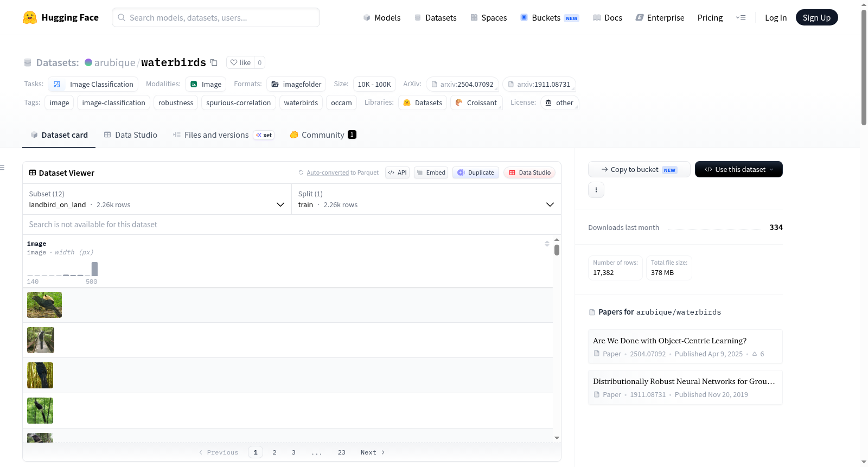Click the 10K - 100K size tag
Image resolution: width=868 pixels, height=467 pixels.
pos(374,84)
